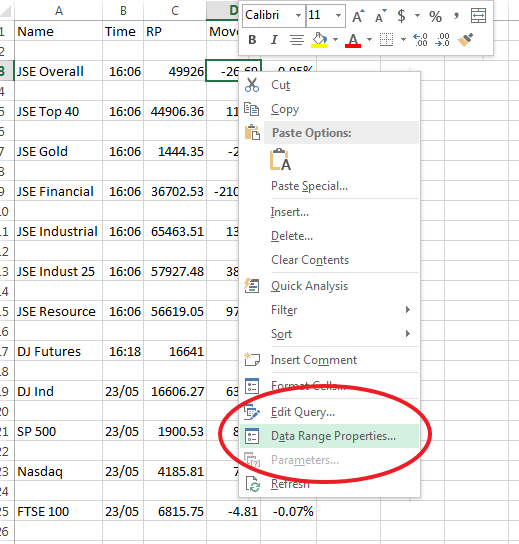Select column B header
Viewport: 519px width, 544px height.
123,10
